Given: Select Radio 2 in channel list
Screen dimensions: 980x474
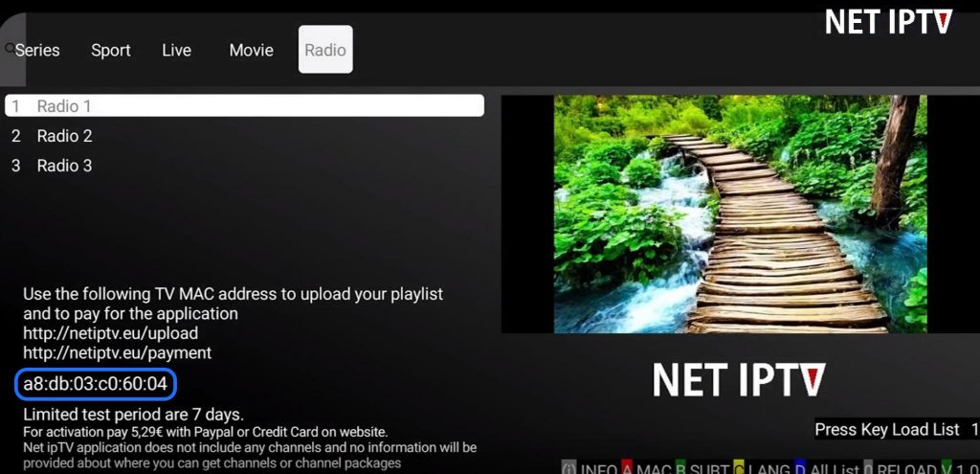Looking at the screenshot, I should pos(64,136).
